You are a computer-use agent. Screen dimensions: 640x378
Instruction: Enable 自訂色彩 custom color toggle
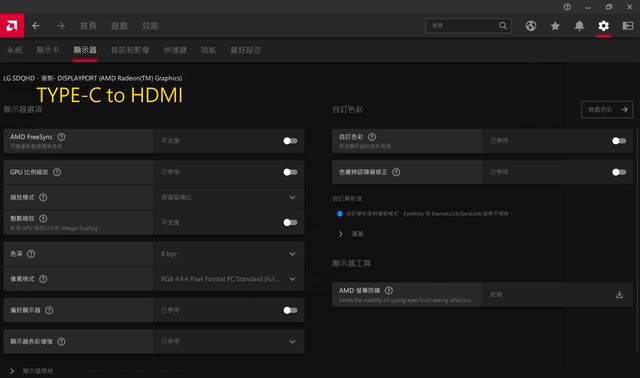pos(619,141)
